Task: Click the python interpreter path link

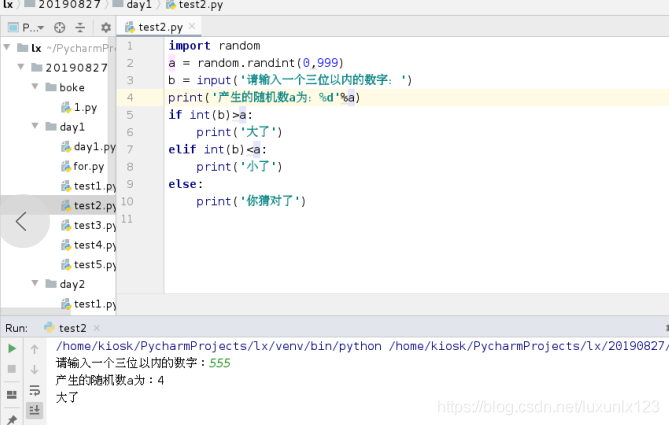Action: coord(218,346)
